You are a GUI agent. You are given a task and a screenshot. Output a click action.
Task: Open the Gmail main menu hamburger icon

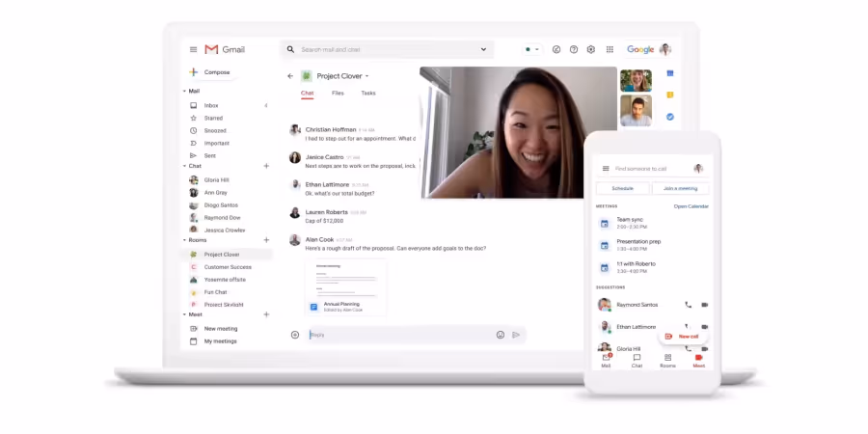click(193, 49)
